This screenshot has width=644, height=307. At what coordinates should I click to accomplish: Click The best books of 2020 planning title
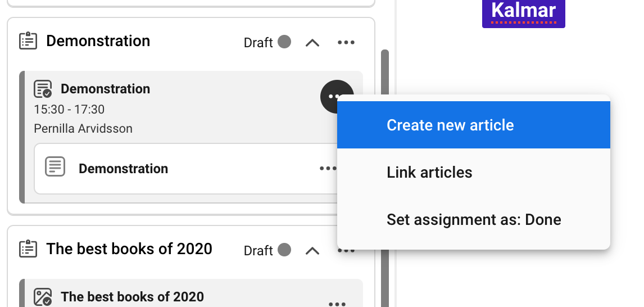pyautogui.click(x=129, y=249)
